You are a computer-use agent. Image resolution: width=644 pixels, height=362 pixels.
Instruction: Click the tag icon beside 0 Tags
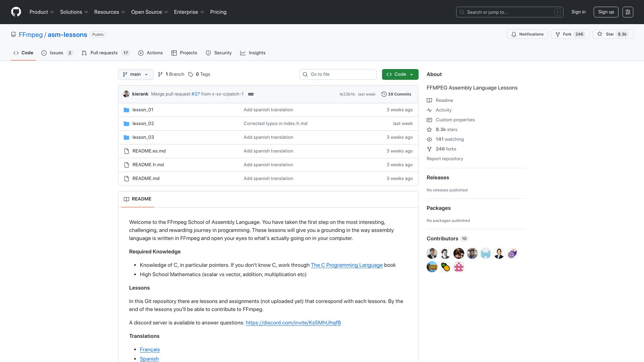[x=191, y=74]
